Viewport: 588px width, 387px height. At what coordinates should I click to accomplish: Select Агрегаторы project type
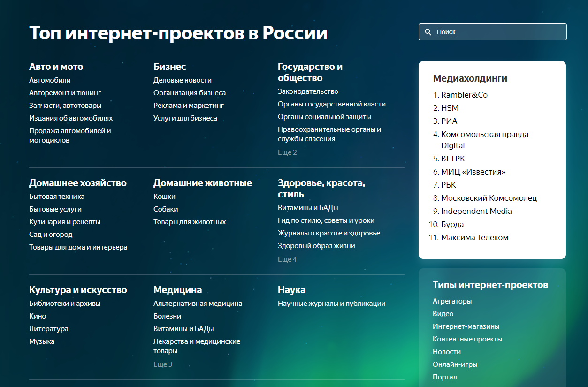pos(452,301)
